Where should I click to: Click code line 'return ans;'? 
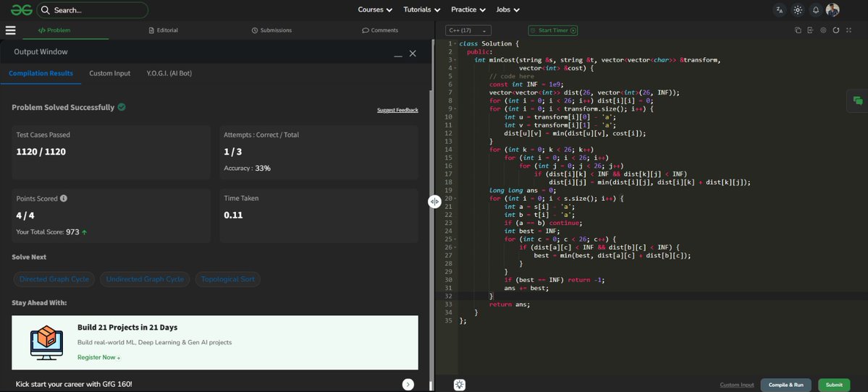509,304
